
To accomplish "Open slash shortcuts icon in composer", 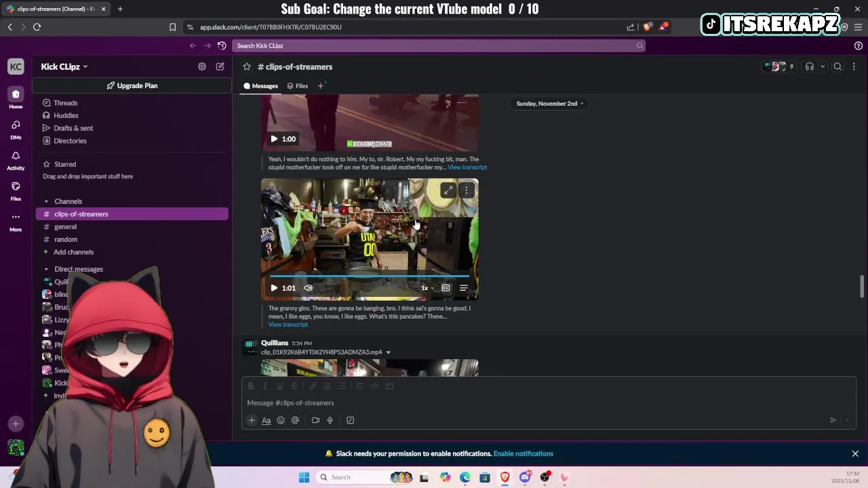I will pyautogui.click(x=350, y=420).
